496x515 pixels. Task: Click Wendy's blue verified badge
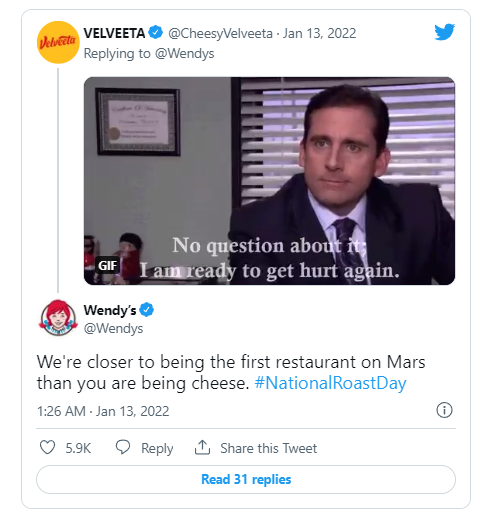[x=146, y=310]
